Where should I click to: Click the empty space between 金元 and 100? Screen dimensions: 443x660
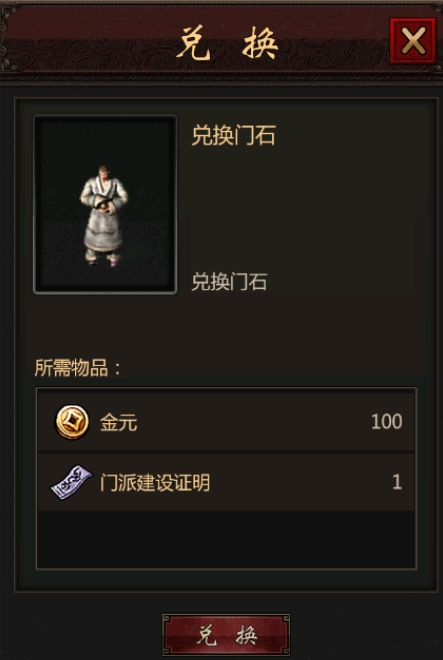pyautogui.click(x=254, y=422)
